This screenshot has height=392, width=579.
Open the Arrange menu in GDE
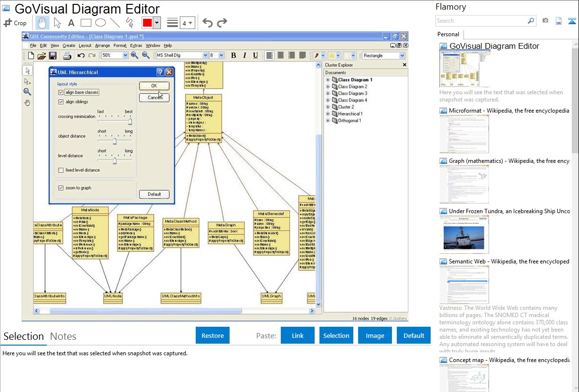pyautogui.click(x=102, y=45)
